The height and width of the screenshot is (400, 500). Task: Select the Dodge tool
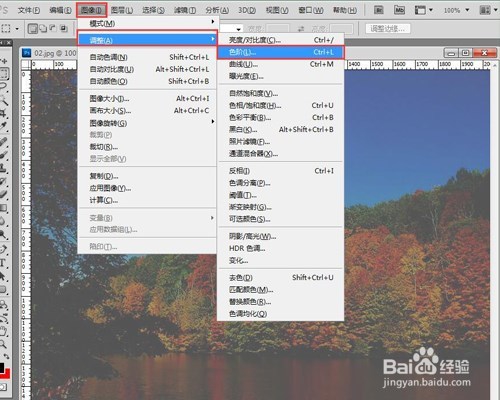[x=3, y=235]
